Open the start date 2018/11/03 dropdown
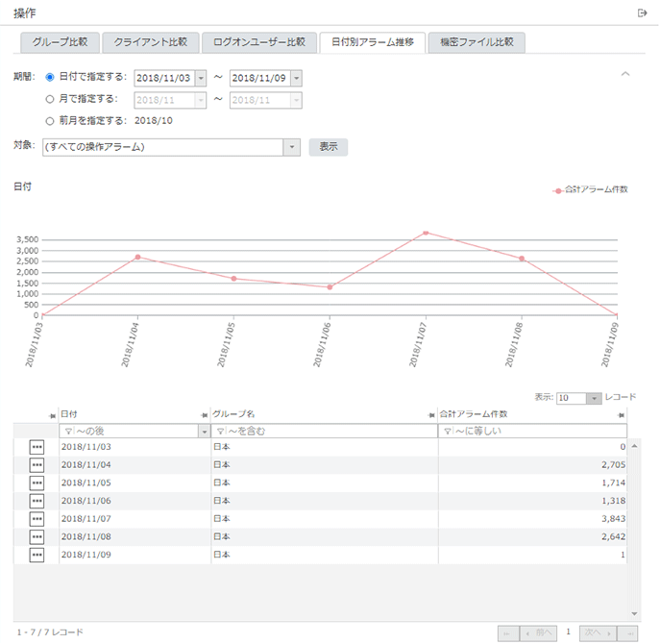The image size is (660, 644). [200, 78]
